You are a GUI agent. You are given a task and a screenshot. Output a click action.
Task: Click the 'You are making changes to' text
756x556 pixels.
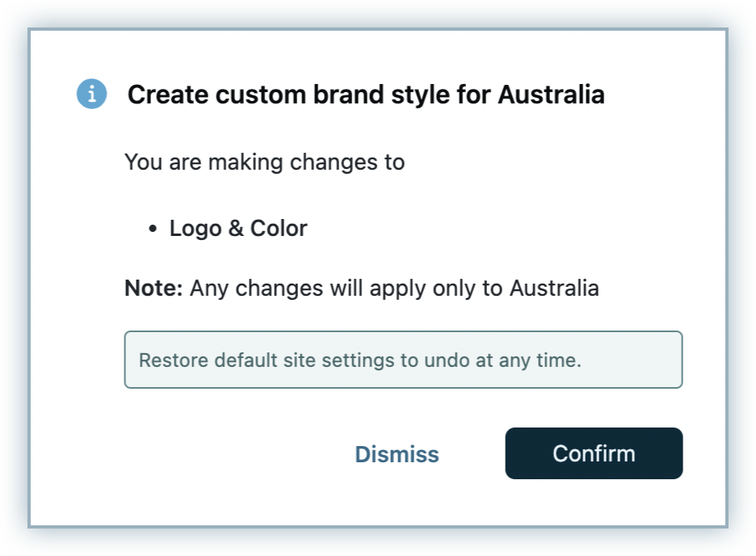pos(264,162)
